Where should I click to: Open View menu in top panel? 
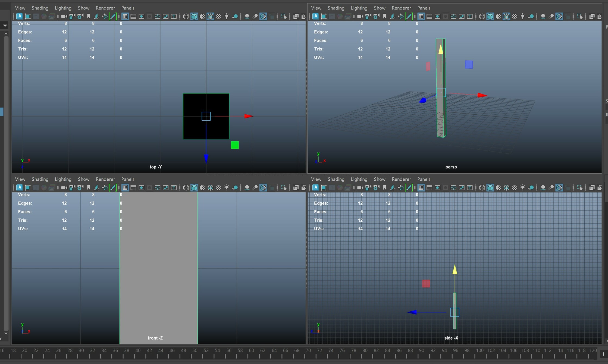coord(20,8)
